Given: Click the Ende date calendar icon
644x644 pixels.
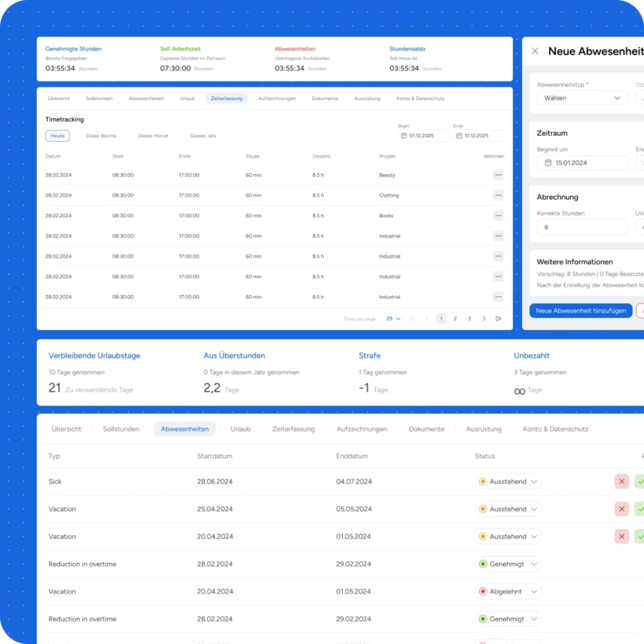Looking at the screenshot, I should 459,136.
